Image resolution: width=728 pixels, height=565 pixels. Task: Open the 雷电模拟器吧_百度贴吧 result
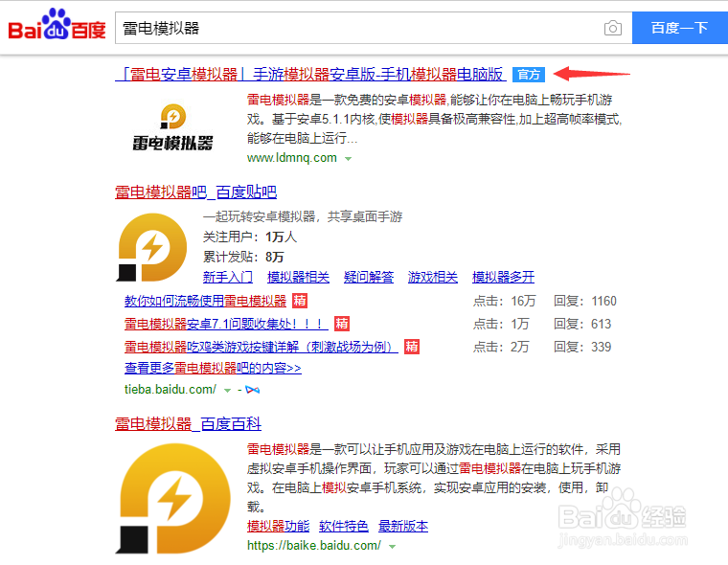(196, 192)
